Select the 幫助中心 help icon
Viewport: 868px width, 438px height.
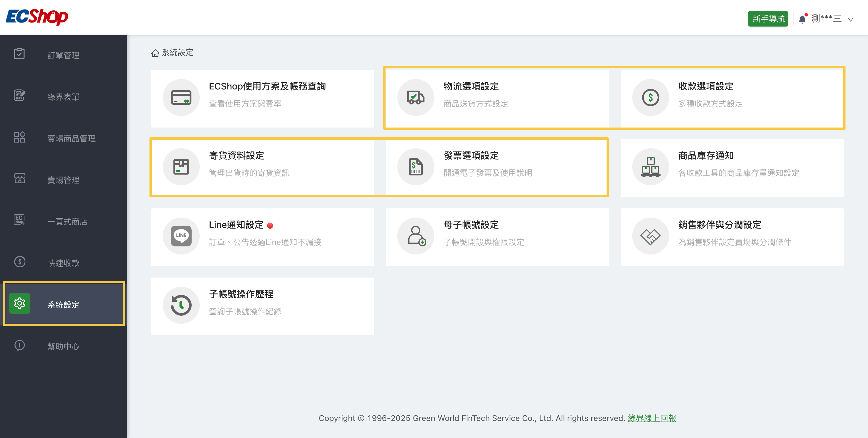pos(19,345)
